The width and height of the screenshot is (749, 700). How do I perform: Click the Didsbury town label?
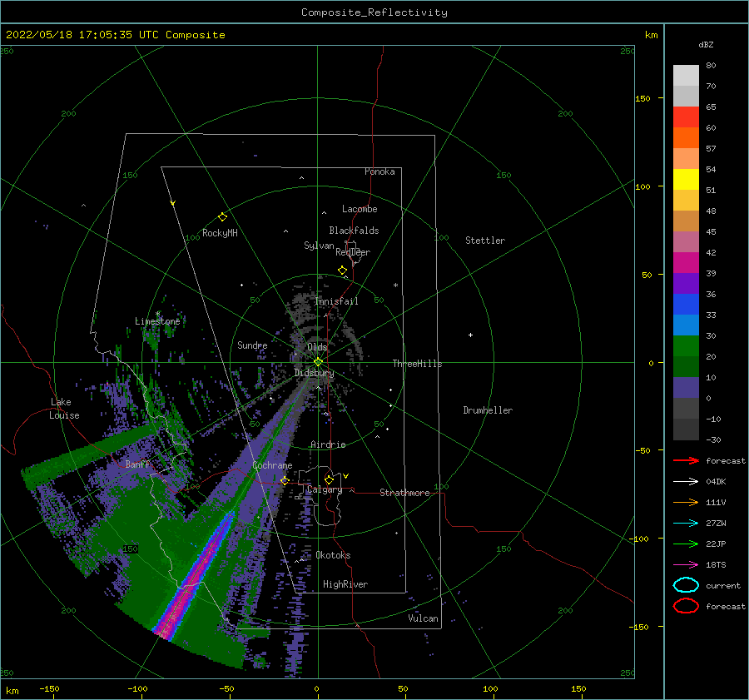point(314,373)
